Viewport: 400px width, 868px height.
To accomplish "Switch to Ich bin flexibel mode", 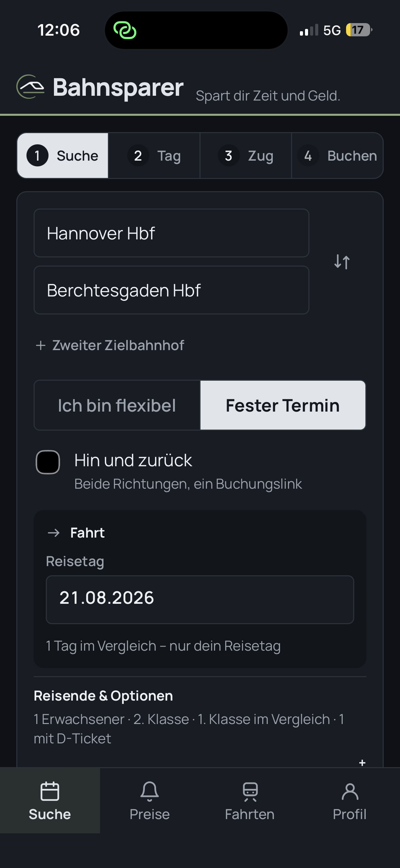I will click(117, 405).
